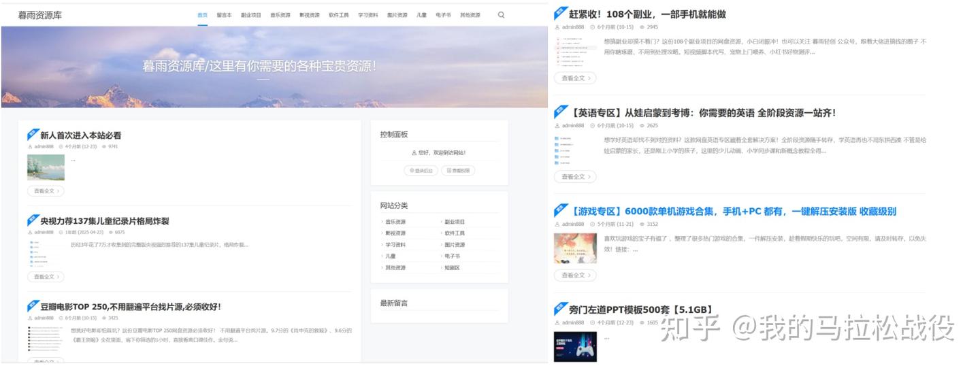The image size is (980, 368).
Task: Open the 留言本 navigation item
Action: [225, 15]
